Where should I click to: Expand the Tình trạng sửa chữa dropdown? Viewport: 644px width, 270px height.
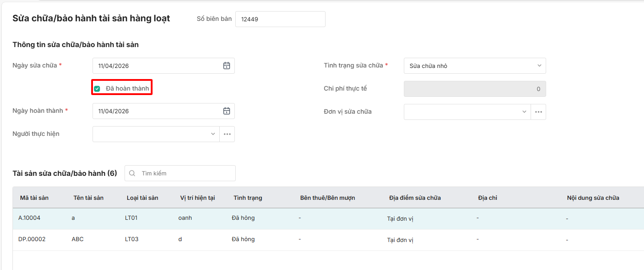tap(539, 66)
